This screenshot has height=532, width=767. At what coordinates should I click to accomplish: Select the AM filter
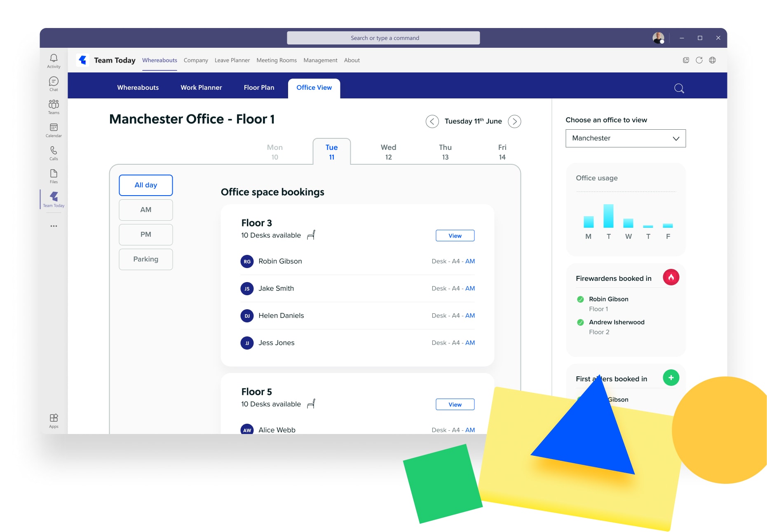(x=146, y=210)
